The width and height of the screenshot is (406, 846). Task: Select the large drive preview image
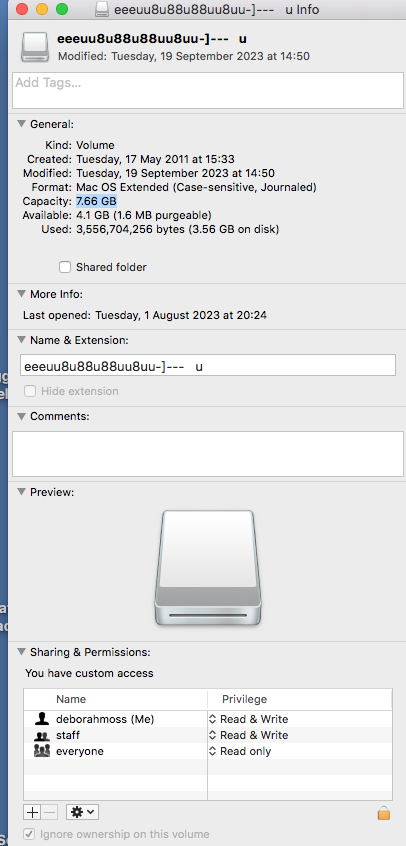click(x=208, y=569)
